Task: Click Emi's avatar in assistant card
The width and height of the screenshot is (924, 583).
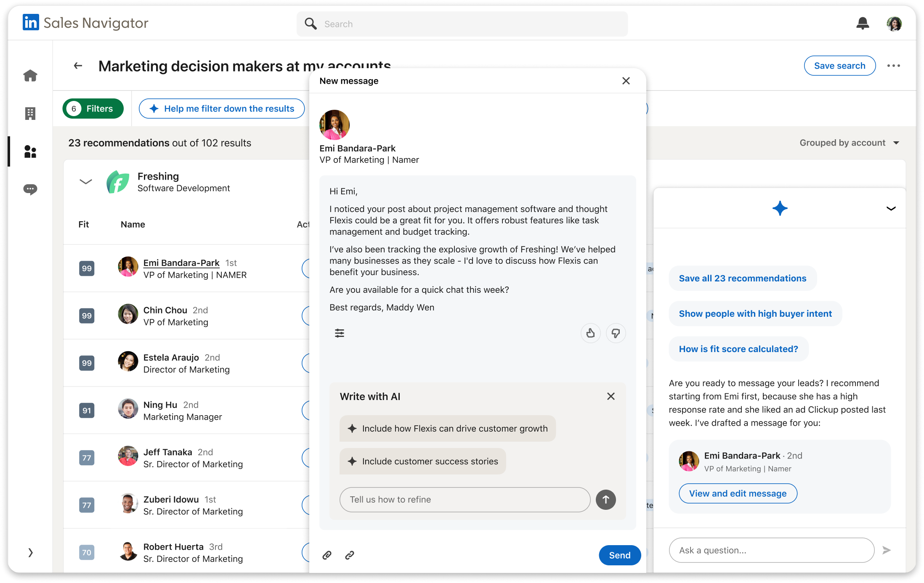Action: [689, 461]
